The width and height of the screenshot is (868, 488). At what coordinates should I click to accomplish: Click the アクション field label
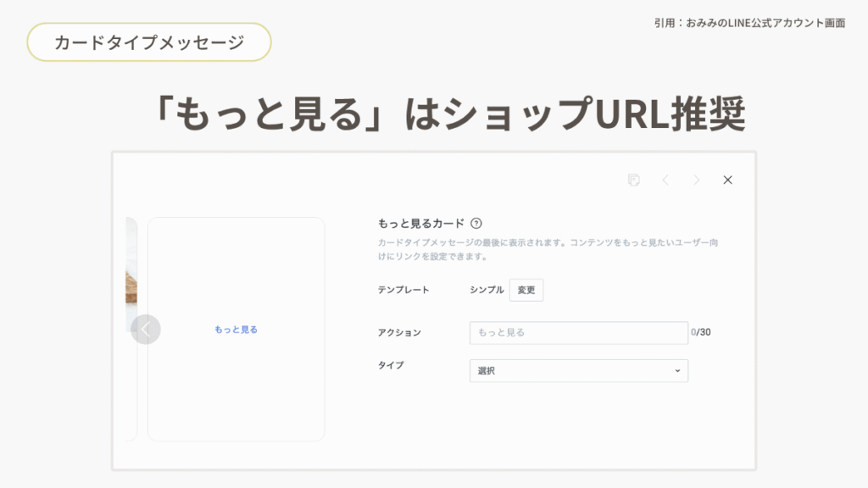pyautogui.click(x=399, y=333)
